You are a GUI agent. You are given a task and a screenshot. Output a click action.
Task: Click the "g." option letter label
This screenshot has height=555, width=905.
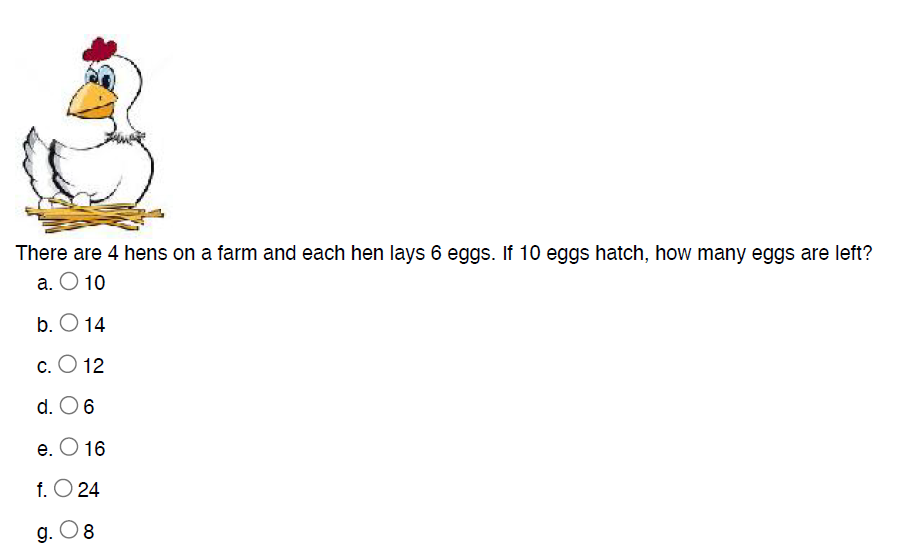[x=45, y=532]
